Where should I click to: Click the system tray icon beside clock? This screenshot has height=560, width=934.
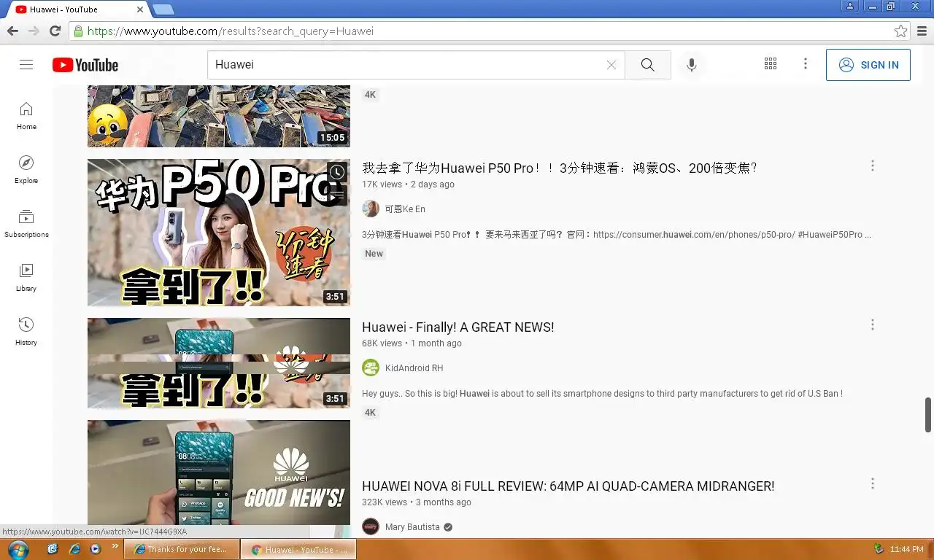(878, 549)
